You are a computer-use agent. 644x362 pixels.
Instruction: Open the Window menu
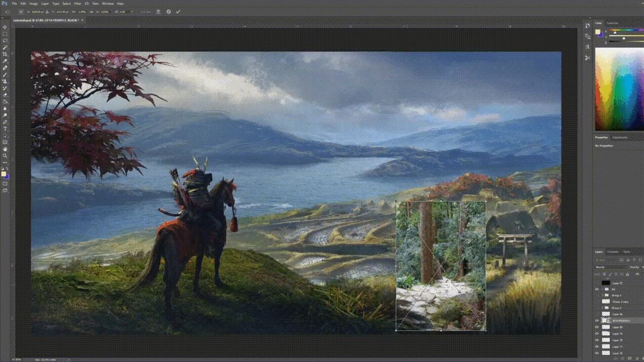(107, 3)
